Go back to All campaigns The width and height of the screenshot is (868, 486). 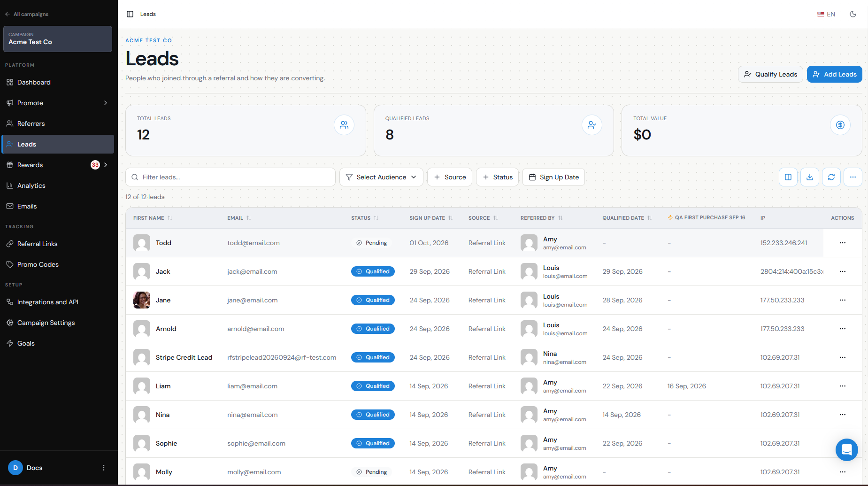point(27,14)
